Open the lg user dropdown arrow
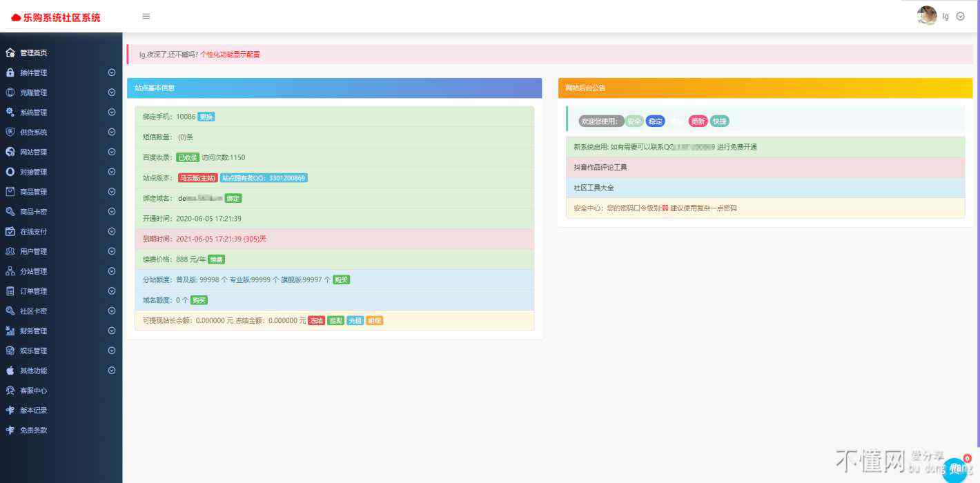 961,17
